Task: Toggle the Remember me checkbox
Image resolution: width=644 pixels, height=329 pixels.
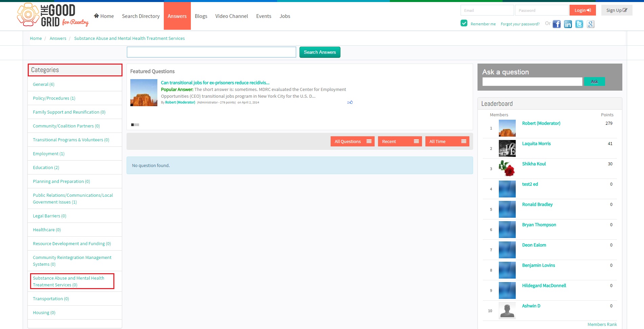Action: point(464,23)
